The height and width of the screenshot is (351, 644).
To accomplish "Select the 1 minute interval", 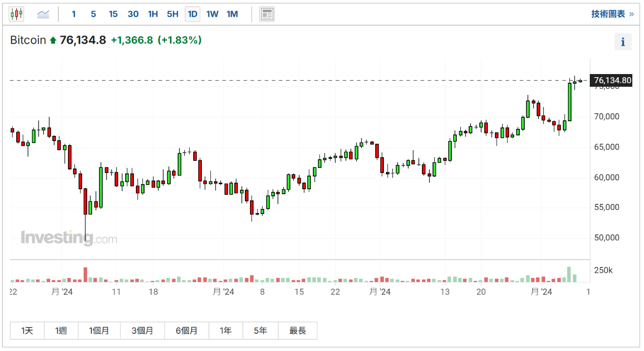I will click(x=74, y=14).
